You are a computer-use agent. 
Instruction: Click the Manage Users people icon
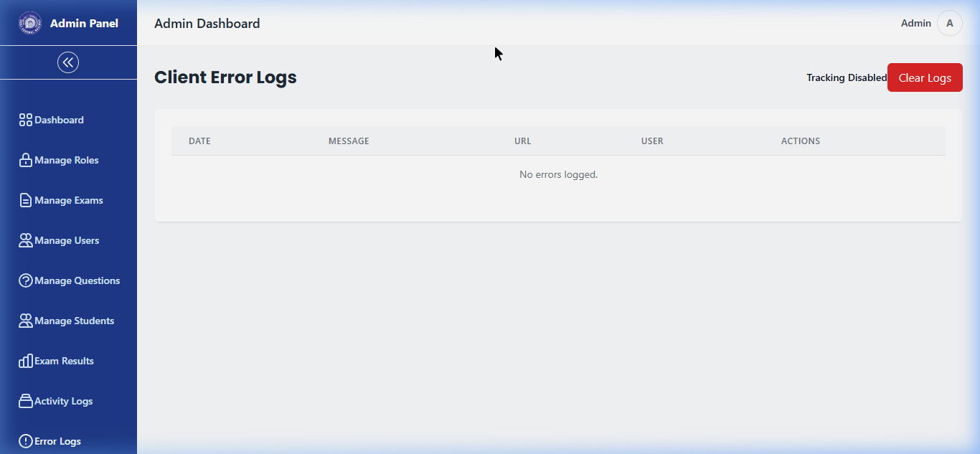point(26,240)
